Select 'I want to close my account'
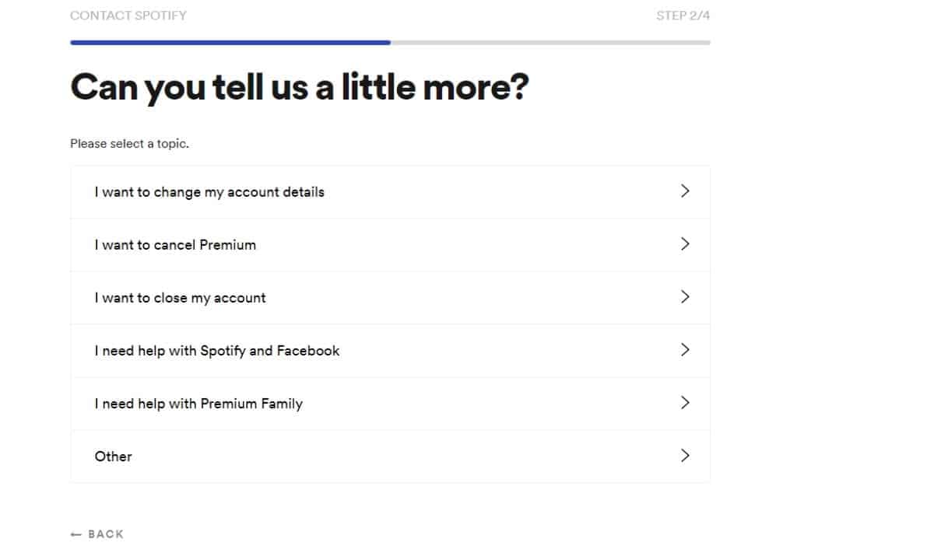 (180, 298)
